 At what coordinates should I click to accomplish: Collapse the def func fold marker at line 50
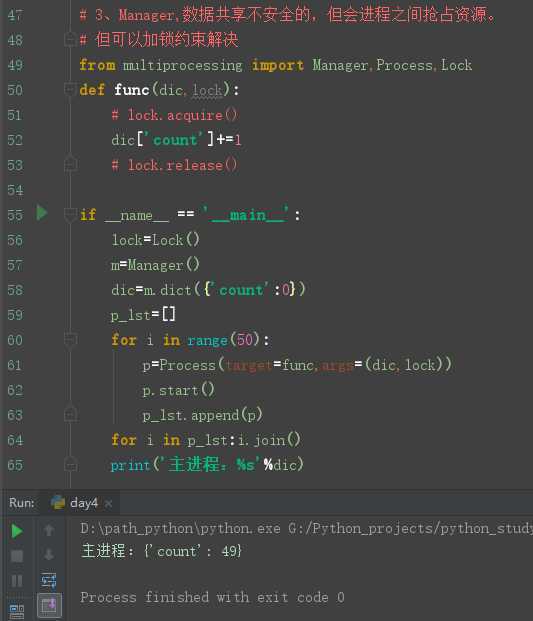pos(70,89)
